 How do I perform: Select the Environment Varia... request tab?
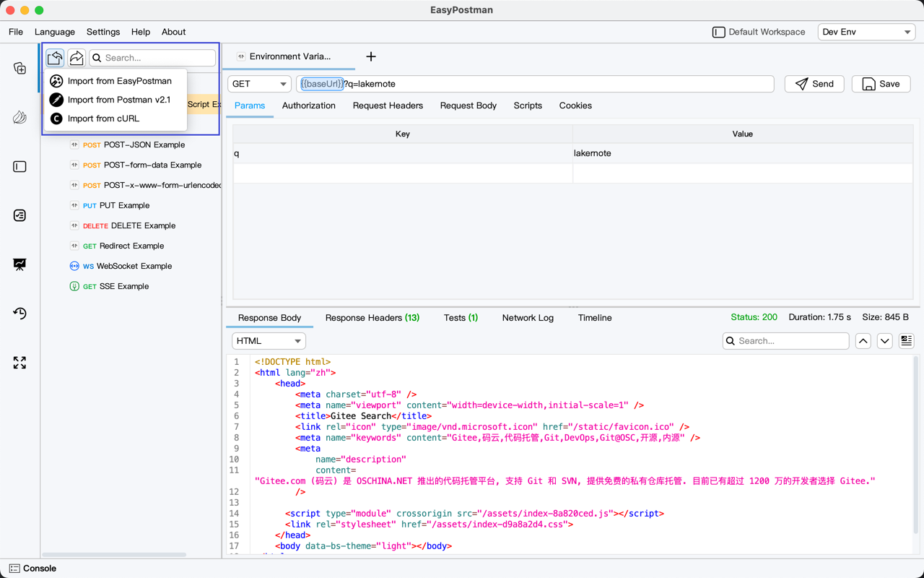289,56
